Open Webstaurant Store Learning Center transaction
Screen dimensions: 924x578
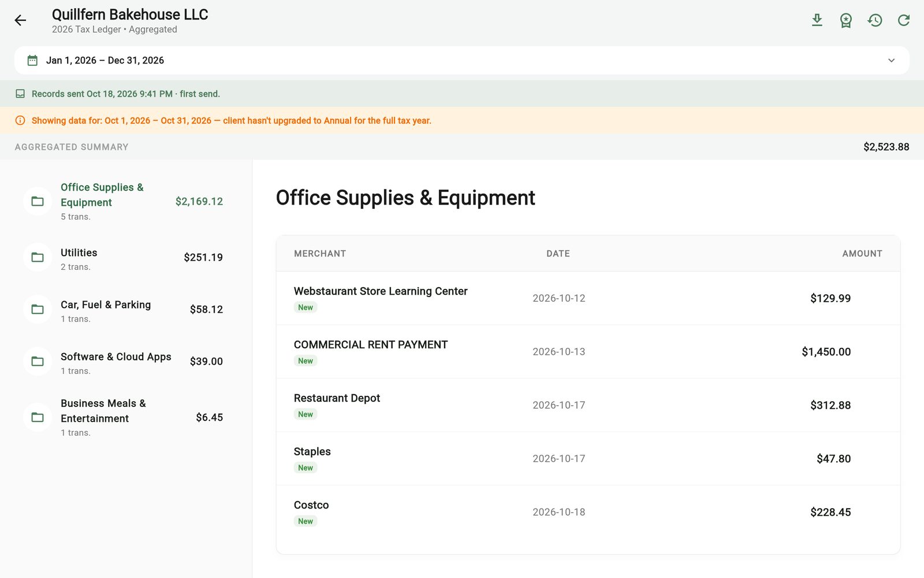[x=588, y=298]
